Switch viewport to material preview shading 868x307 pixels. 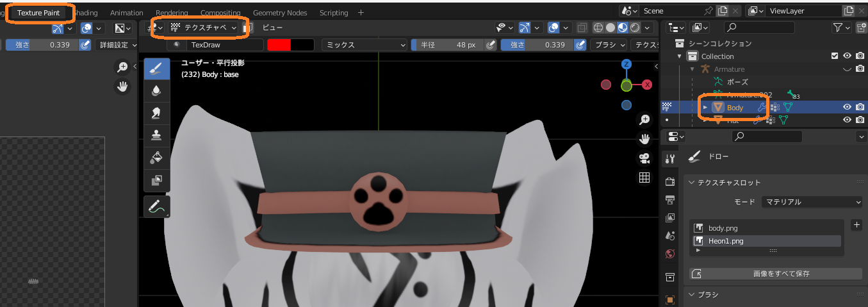click(x=623, y=28)
